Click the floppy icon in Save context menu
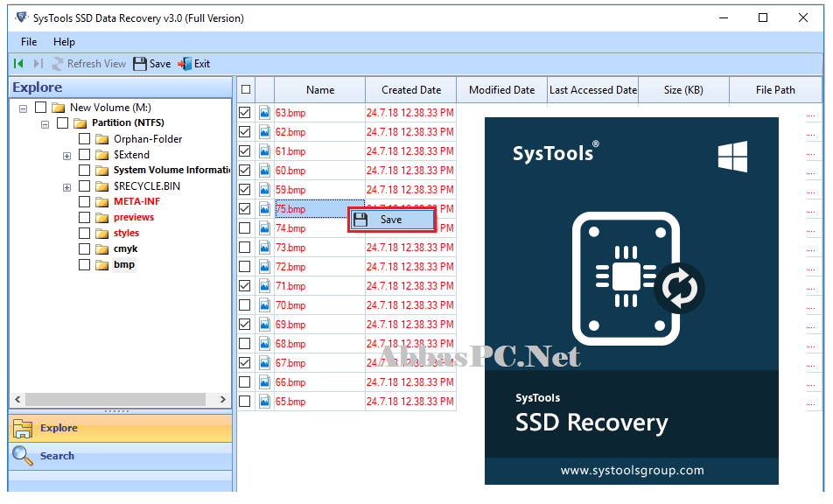Image resolution: width=833 pixels, height=504 pixels. coord(360,220)
